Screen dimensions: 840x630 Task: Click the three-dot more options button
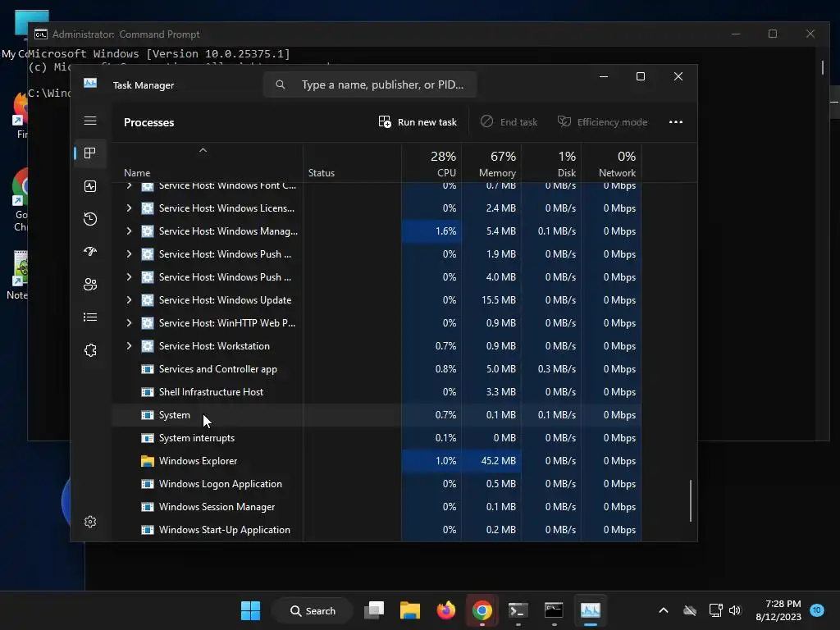point(676,122)
